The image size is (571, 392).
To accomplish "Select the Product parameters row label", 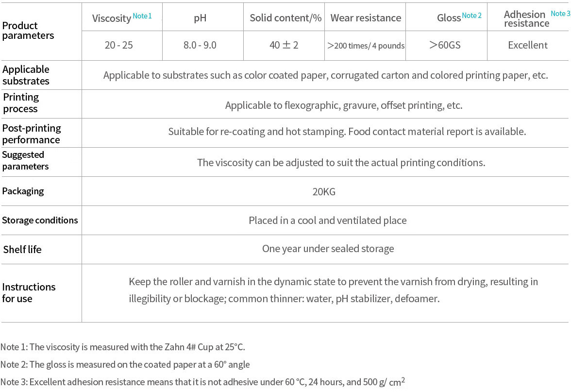I will click(x=28, y=31).
